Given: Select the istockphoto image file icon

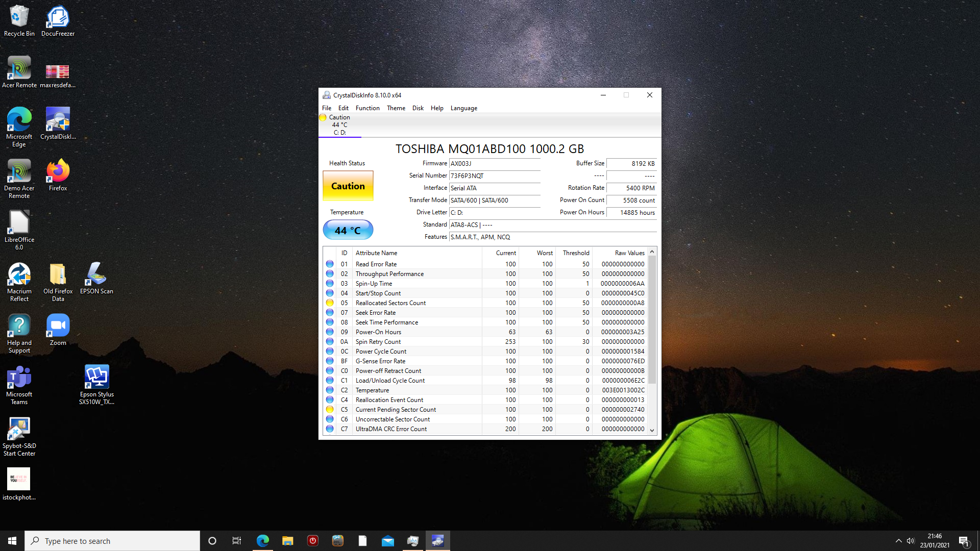Looking at the screenshot, I should coord(19,484).
